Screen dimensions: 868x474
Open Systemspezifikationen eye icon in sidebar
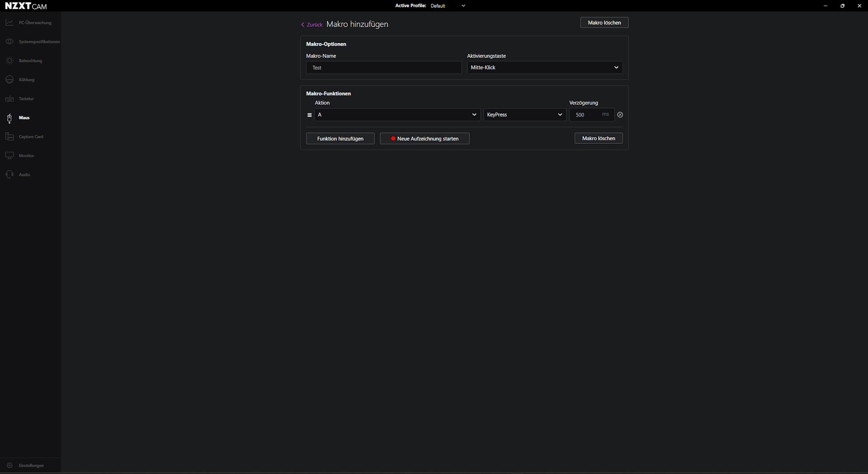pyautogui.click(x=9, y=42)
